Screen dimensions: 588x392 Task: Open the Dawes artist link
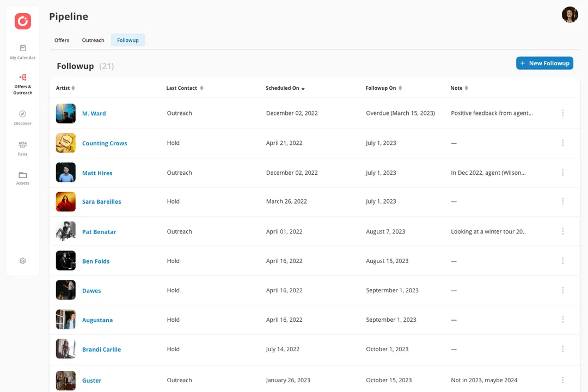tap(91, 290)
